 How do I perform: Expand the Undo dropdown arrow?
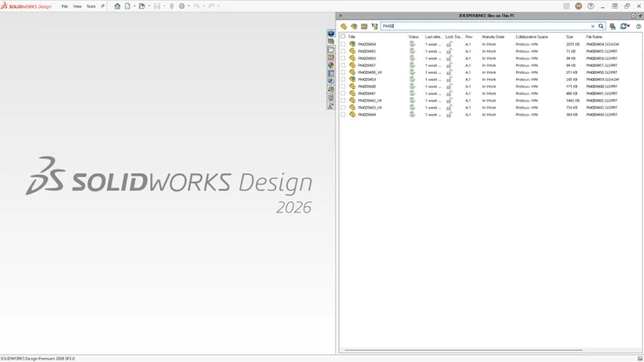coord(204,6)
